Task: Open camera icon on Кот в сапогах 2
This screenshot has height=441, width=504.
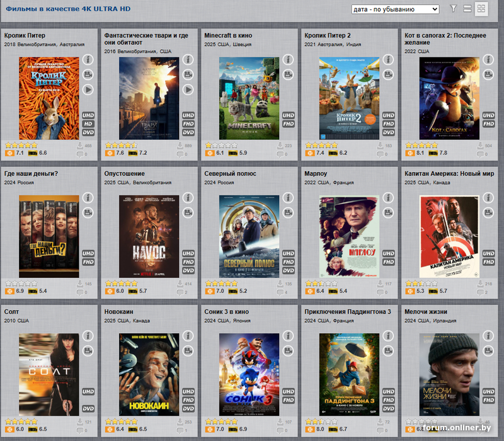Action: click(x=488, y=74)
